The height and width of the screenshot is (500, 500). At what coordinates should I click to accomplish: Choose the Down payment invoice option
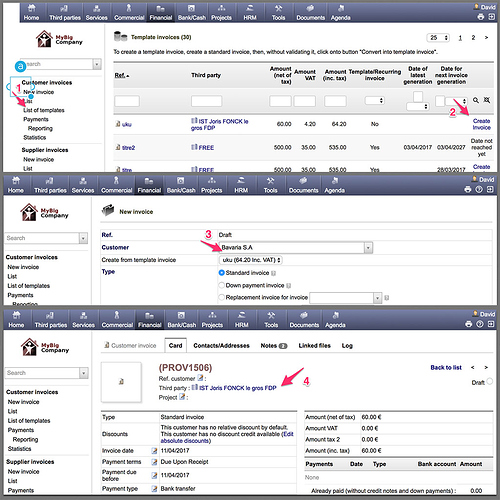point(221,285)
